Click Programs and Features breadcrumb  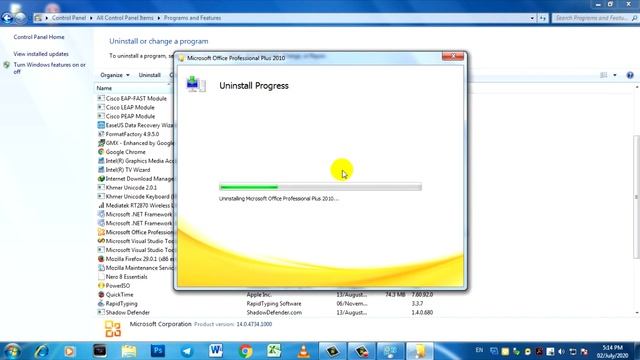tap(192, 18)
